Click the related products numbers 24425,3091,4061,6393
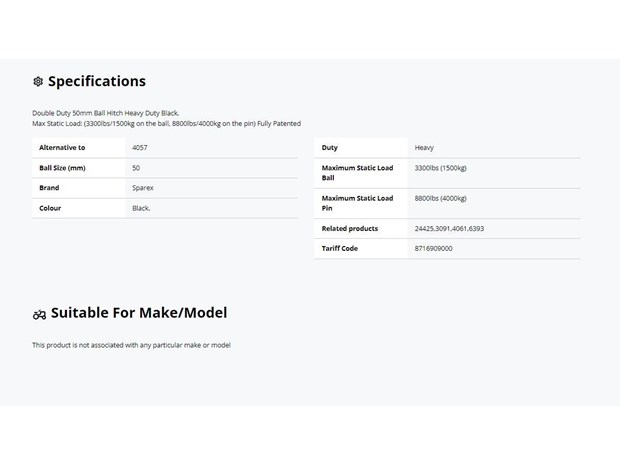The image size is (620, 465). (x=449, y=229)
